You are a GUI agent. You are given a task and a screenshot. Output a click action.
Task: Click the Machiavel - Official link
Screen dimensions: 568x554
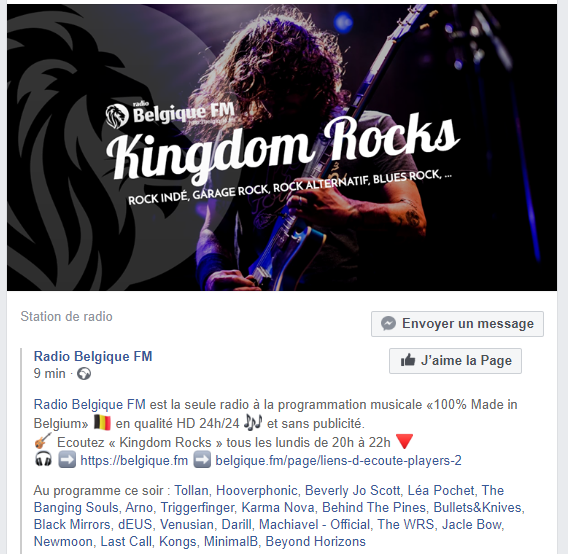(x=314, y=525)
